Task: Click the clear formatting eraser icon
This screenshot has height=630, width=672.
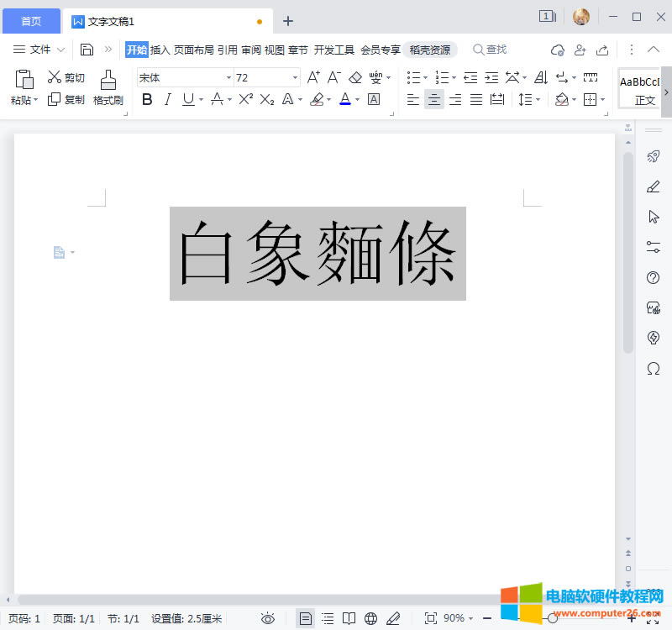Action: point(354,77)
